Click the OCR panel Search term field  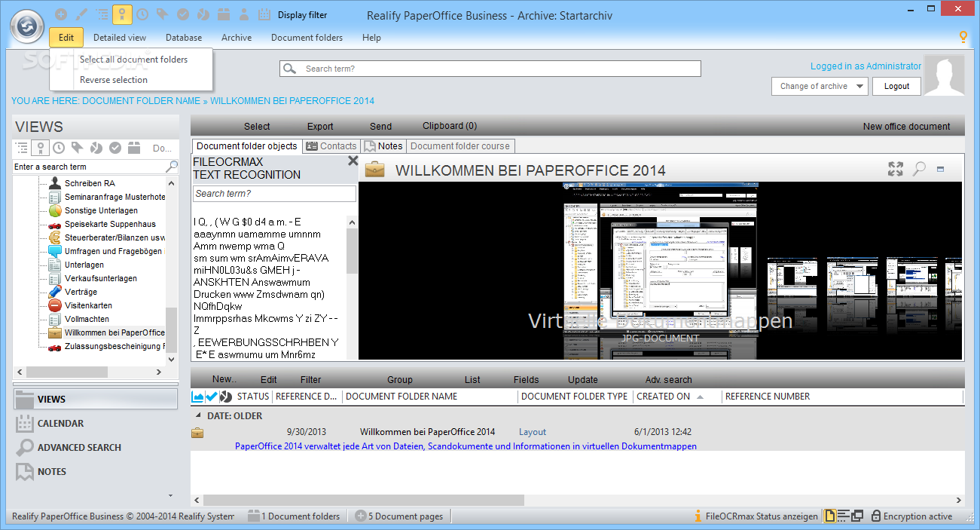coord(275,194)
